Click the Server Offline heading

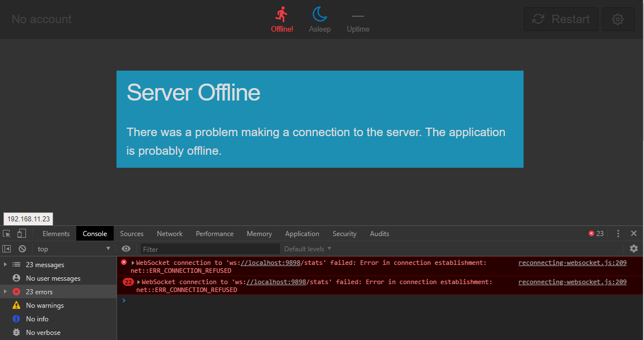click(193, 93)
